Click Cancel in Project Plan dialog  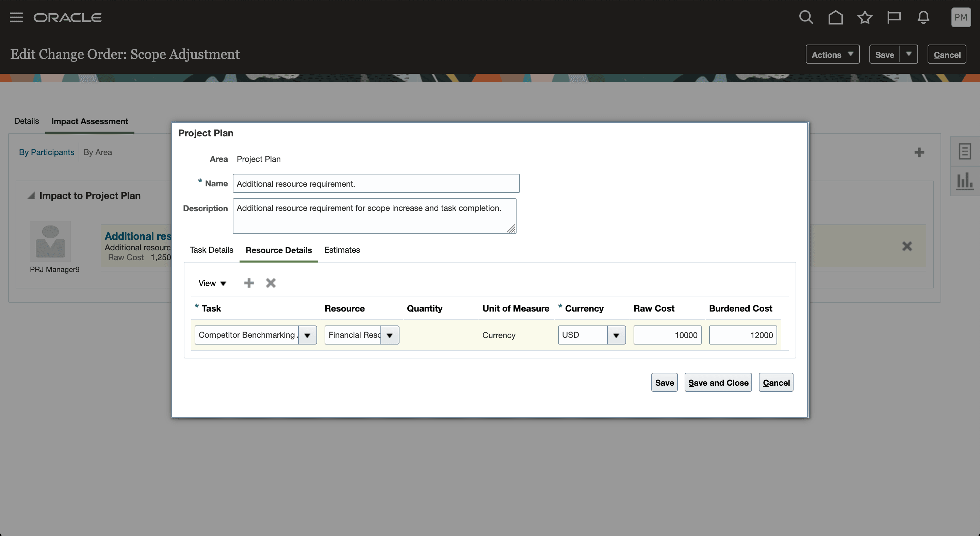pyautogui.click(x=776, y=383)
